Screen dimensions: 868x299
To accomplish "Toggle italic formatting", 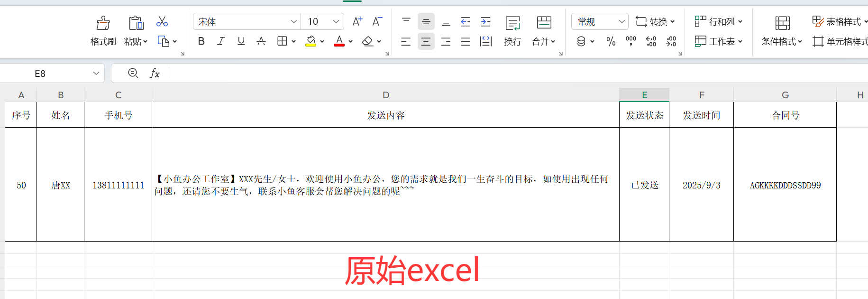I will (x=221, y=41).
